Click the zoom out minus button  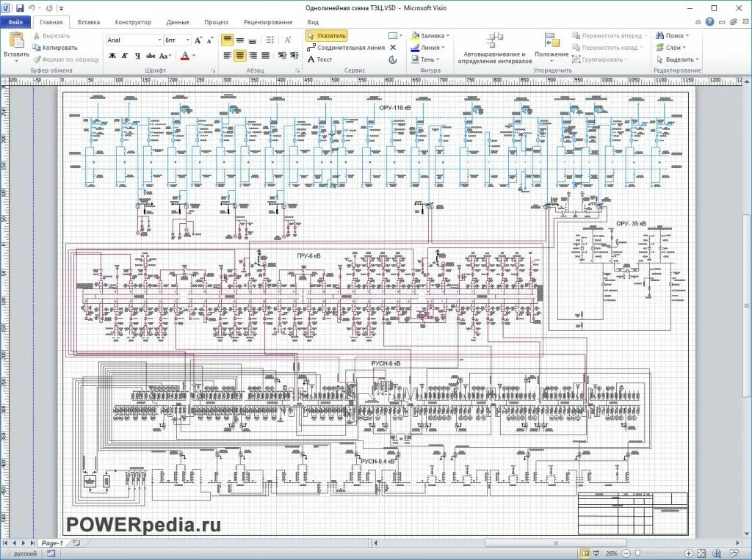(625, 553)
